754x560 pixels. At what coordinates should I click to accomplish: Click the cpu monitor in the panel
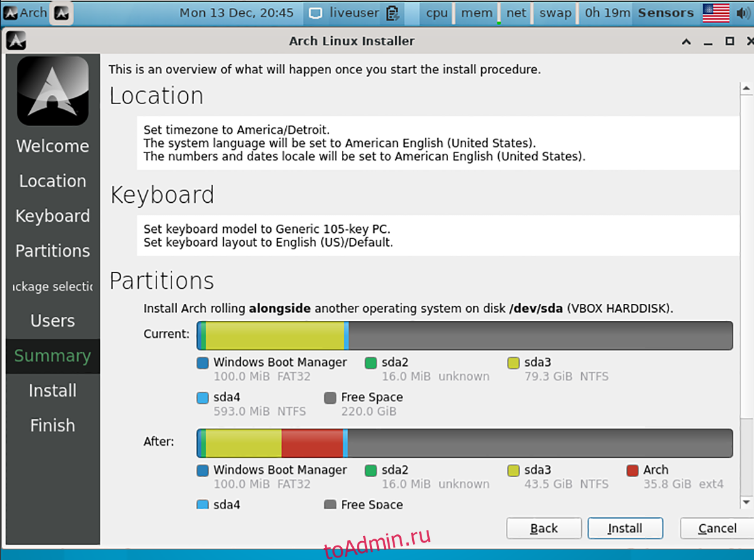pyautogui.click(x=437, y=13)
